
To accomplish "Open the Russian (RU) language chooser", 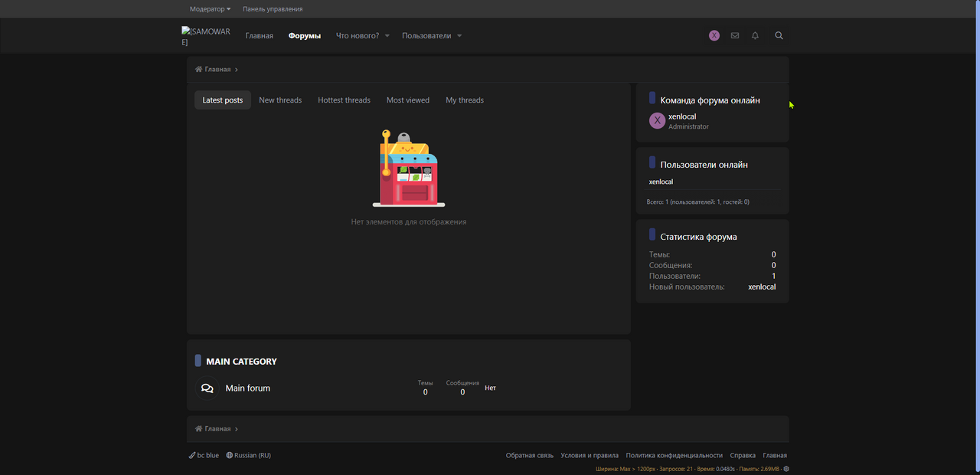I will (249, 455).
